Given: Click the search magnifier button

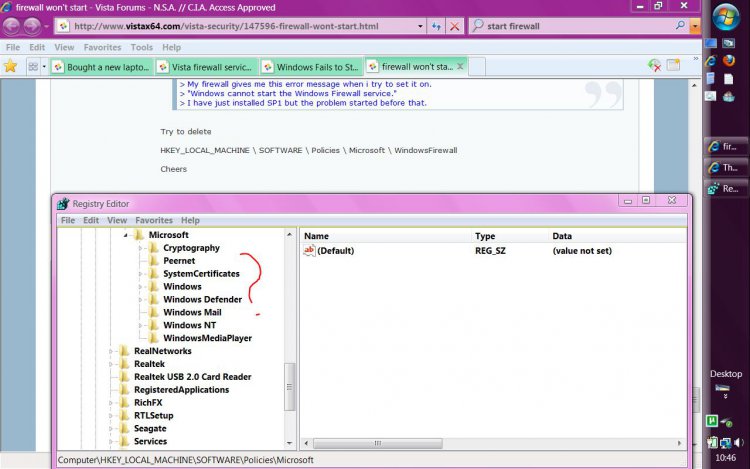Looking at the screenshot, I should tap(680, 25).
